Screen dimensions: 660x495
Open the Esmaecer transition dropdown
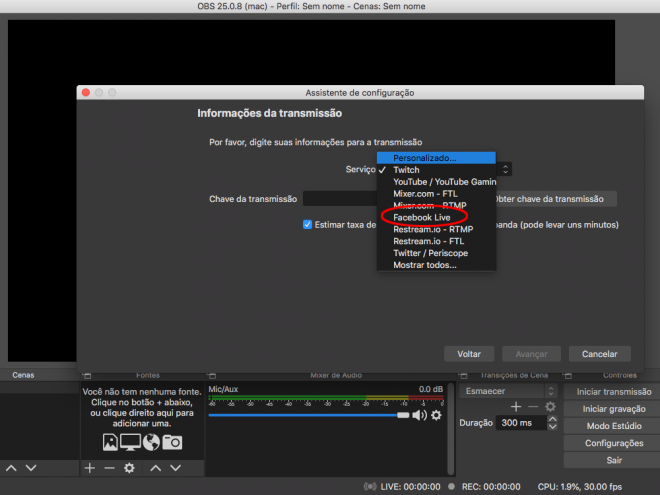(x=508, y=391)
